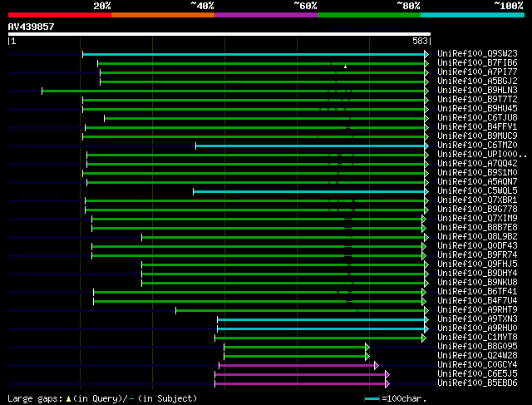Click the green ~80% legend segment
This screenshot has width=532, height=405.
pyautogui.click(x=369, y=15)
